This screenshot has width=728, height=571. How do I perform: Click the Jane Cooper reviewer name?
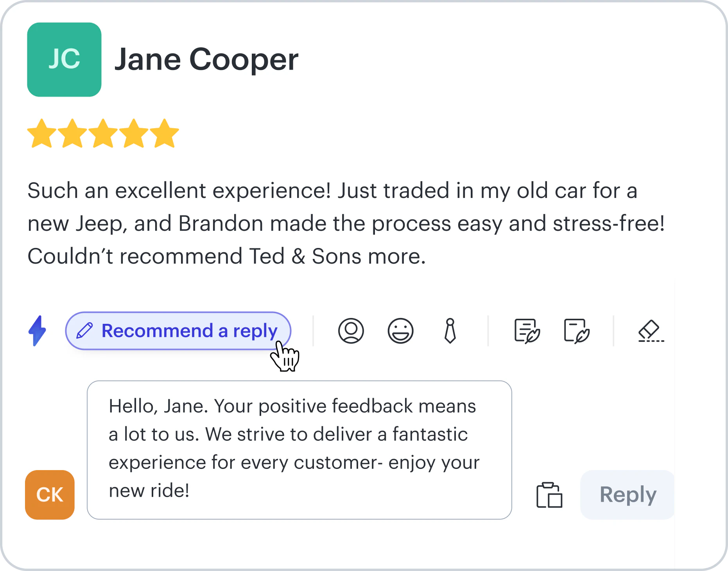206,59
